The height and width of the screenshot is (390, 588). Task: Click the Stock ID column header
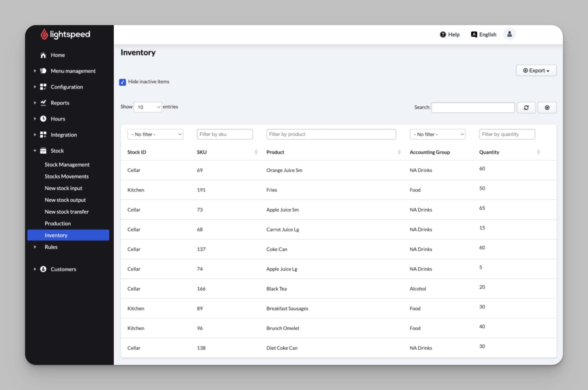pyautogui.click(x=137, y=152)
